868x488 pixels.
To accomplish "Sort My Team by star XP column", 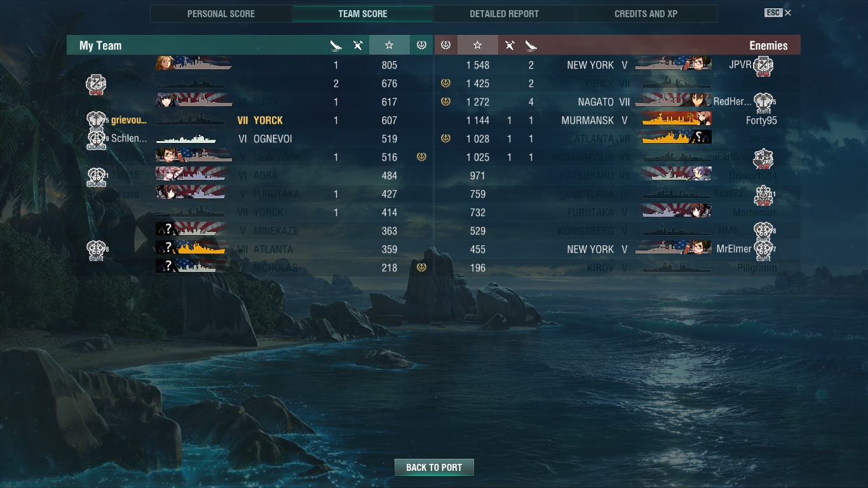I will (x=389, y=45).
